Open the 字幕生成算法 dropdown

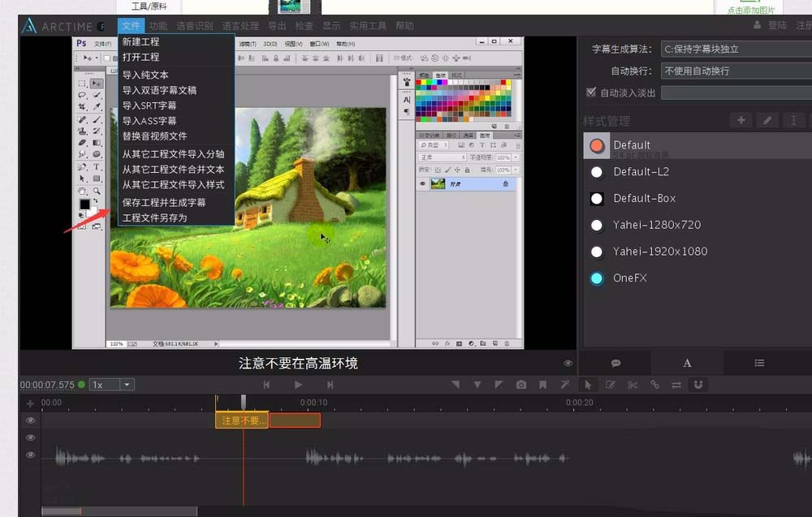coord(736,50)
